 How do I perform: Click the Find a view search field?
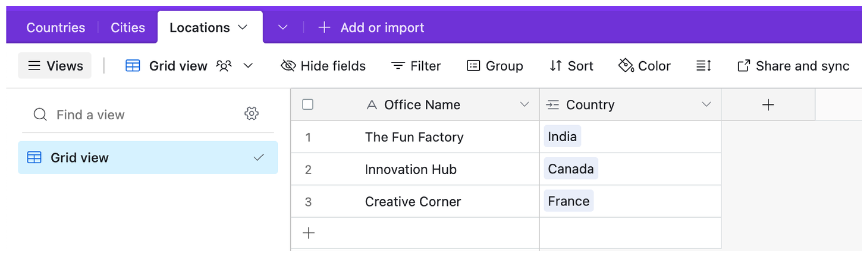[135, 115]
